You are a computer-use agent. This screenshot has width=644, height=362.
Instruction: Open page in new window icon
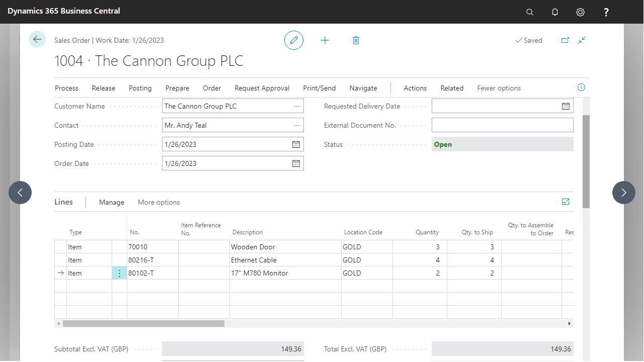click(x=565, y=40)
